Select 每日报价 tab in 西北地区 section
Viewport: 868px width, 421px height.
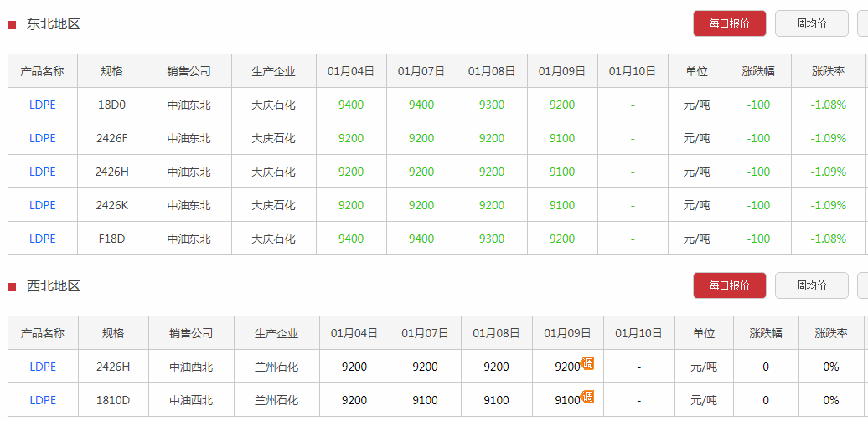tap(729, 285)
